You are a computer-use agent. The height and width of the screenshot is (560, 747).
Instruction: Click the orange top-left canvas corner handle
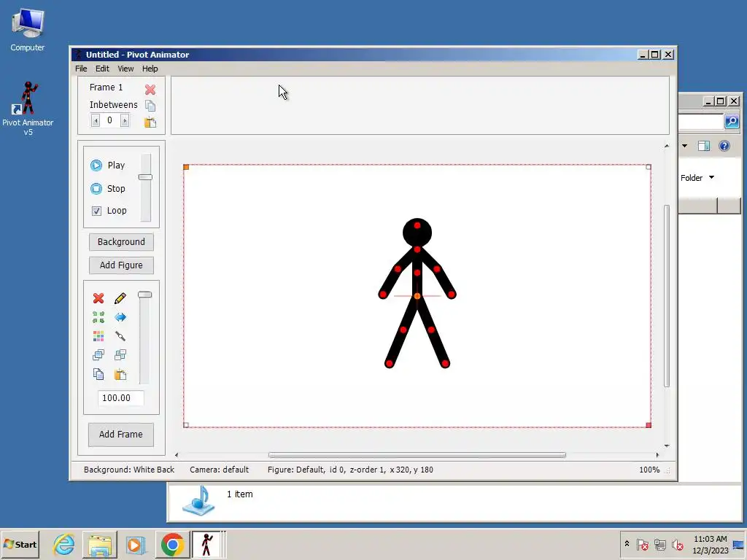(x=186, y=167)
